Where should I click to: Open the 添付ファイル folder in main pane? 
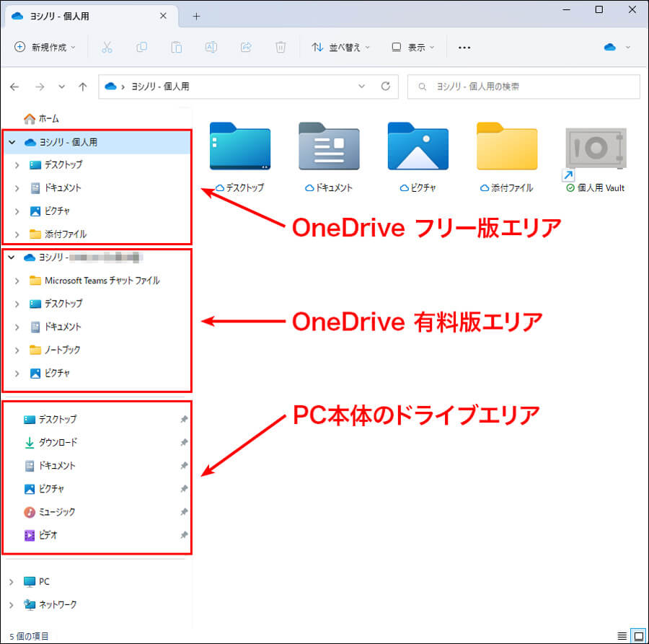pyautogui.click(x=507, y=157)
